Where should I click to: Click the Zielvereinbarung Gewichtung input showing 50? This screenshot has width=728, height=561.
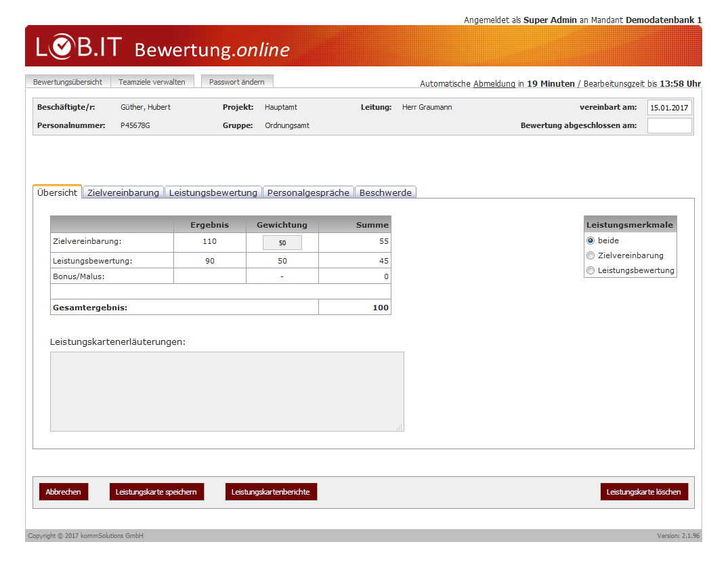coord(282,243)
